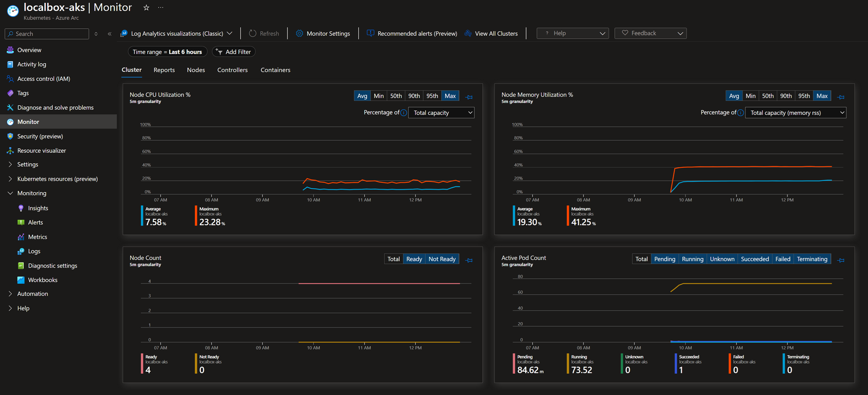
Task: Switch to the Nodes tab
Action: pos(196,70)
